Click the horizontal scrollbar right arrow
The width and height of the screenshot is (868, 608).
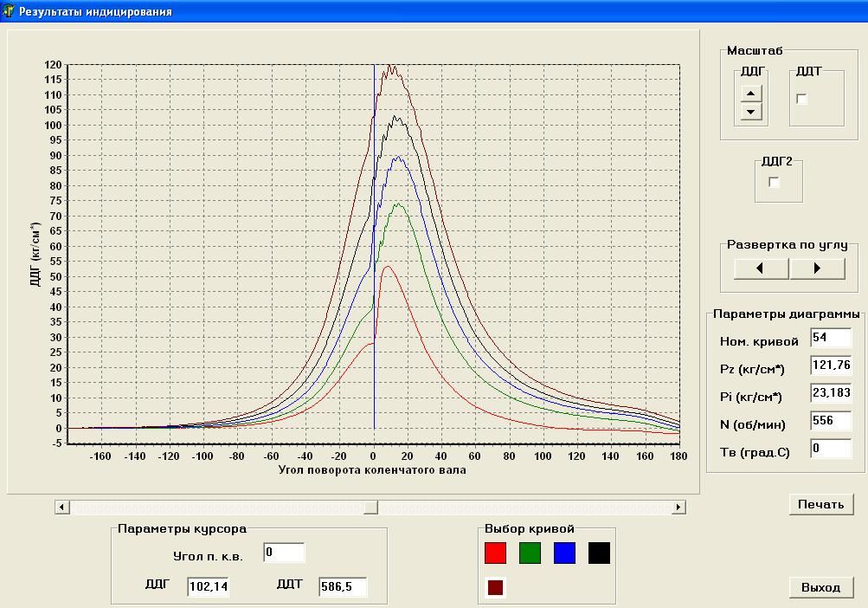(678, 508)
